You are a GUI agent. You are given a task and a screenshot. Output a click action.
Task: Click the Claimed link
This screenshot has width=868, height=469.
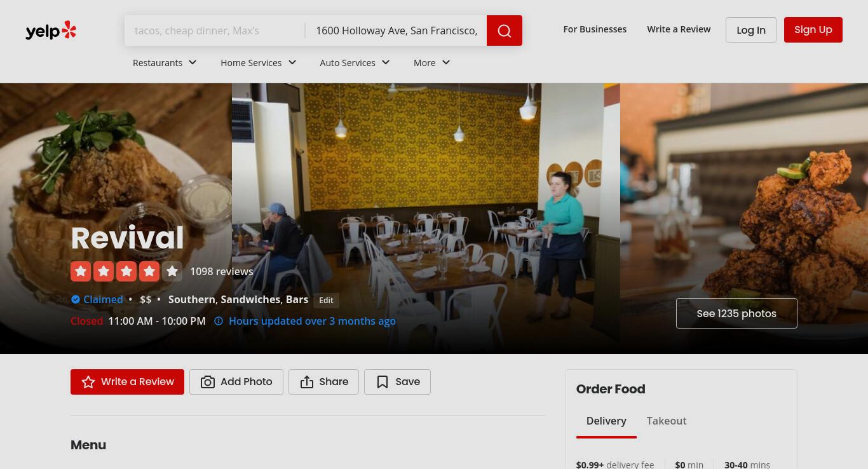pyautogui.click(x=103, y=299)
